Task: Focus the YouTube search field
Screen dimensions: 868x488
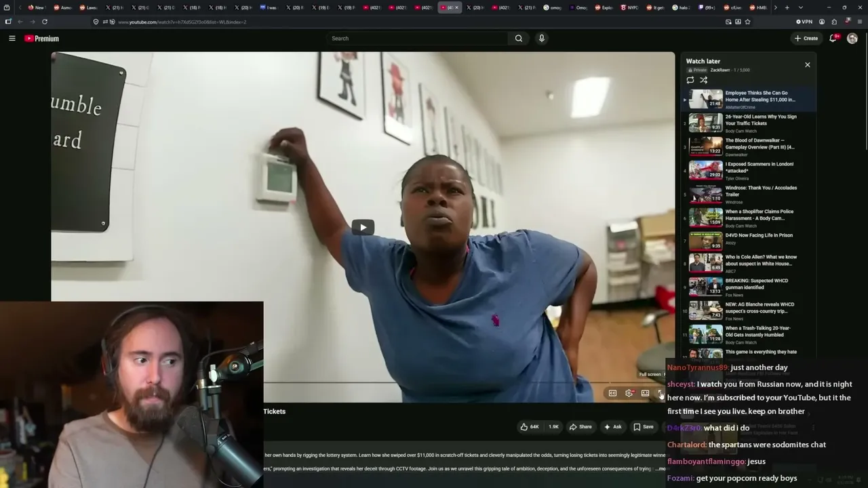Action: tap(417, 39)
